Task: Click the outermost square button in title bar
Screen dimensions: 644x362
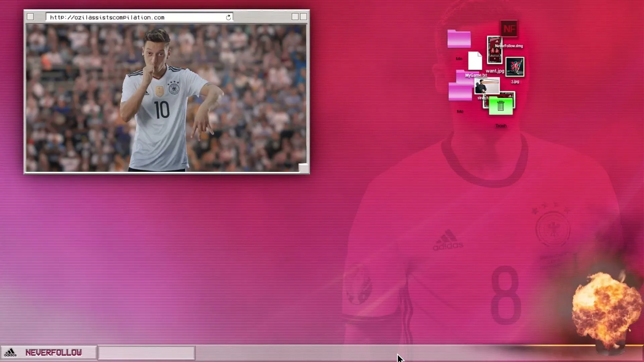Action: [304, 17]
